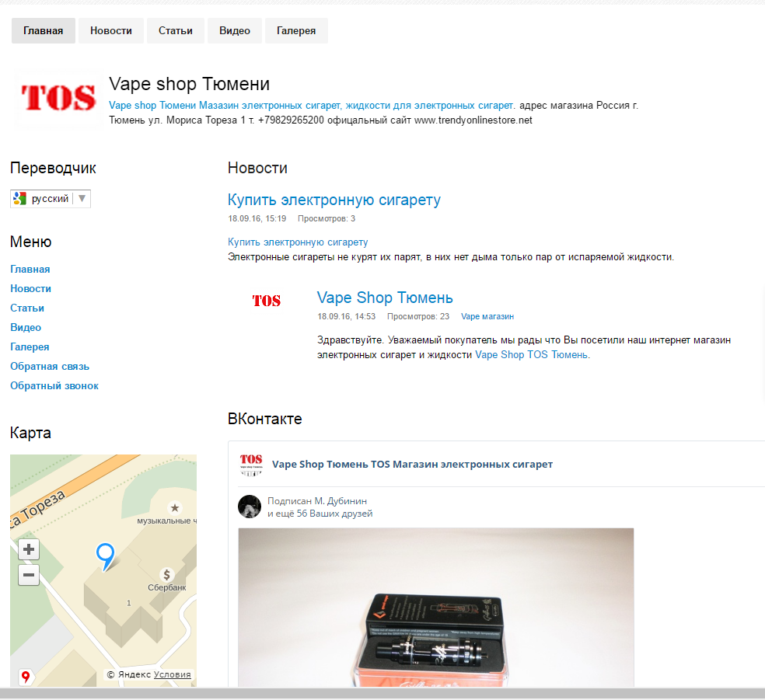Open the Условия map terms link
The image size is (765, 700).
(173, 674)
